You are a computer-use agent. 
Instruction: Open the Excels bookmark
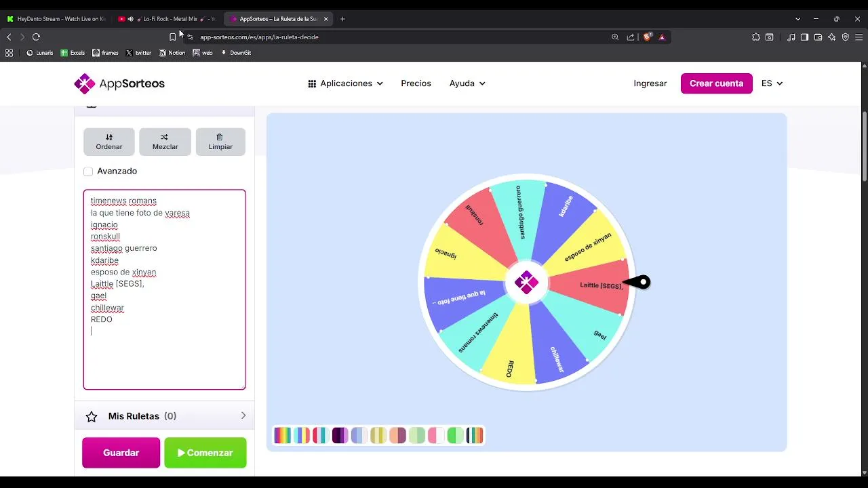(73, 53)
